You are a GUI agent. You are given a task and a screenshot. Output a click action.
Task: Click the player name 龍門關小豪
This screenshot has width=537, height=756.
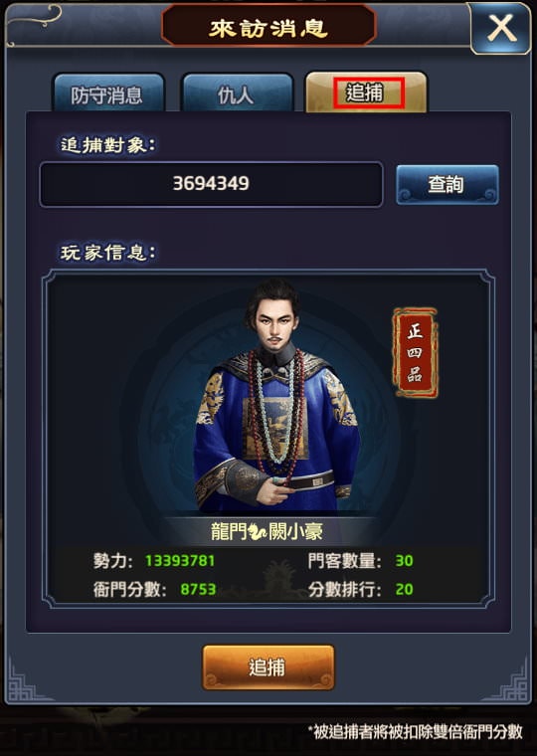[267, 532]
